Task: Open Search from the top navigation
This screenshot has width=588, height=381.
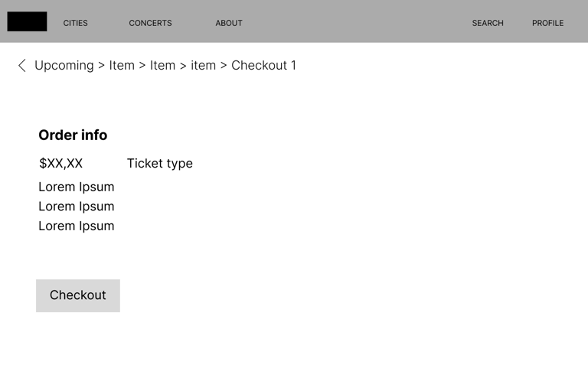Action: click(488, 23)
